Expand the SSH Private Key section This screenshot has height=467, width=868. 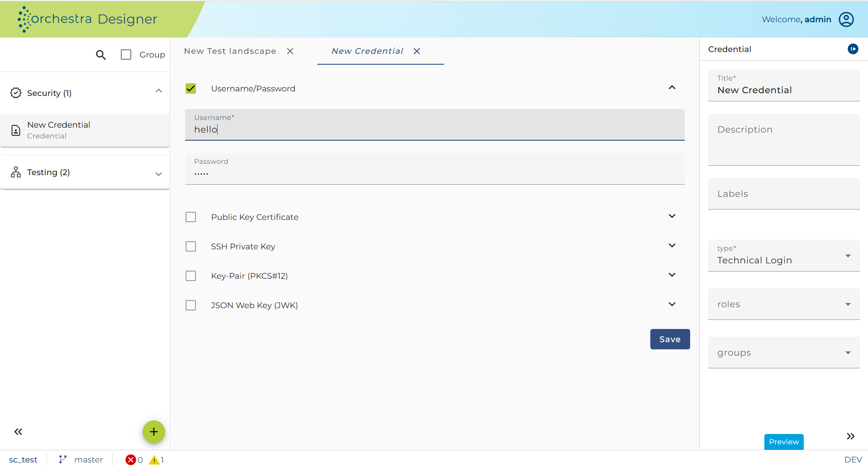672,245
